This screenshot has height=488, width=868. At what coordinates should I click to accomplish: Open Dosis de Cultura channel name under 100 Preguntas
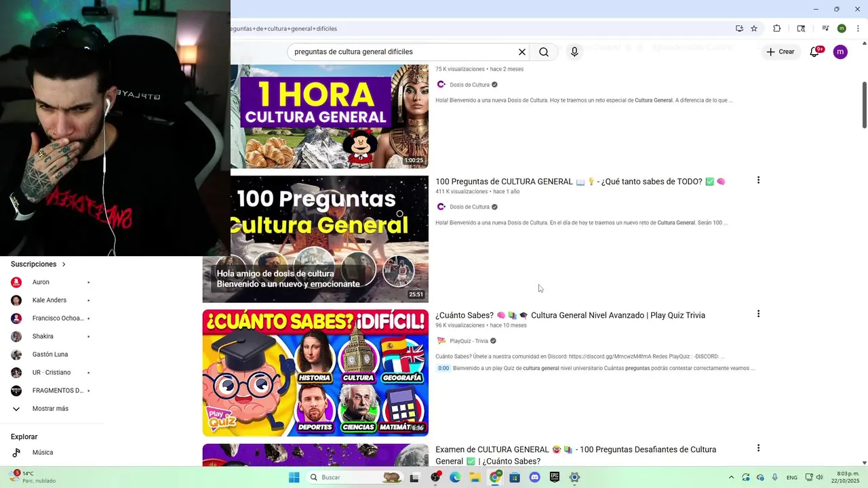point(469,207)
